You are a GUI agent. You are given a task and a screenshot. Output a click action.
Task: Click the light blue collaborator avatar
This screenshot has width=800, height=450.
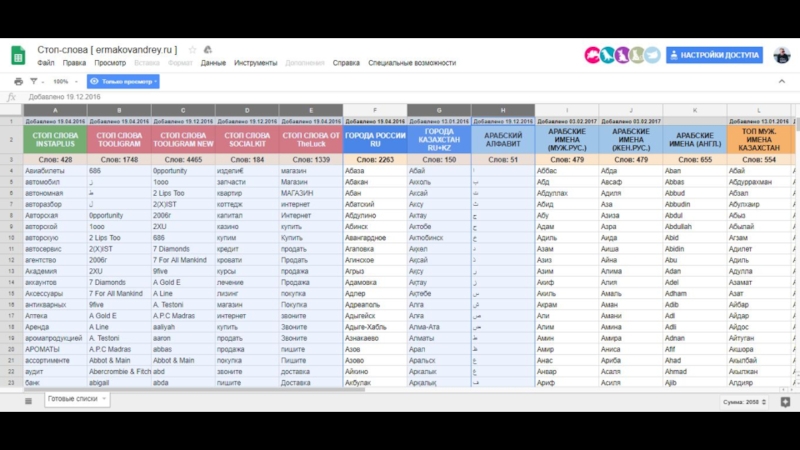coord(653,55)
